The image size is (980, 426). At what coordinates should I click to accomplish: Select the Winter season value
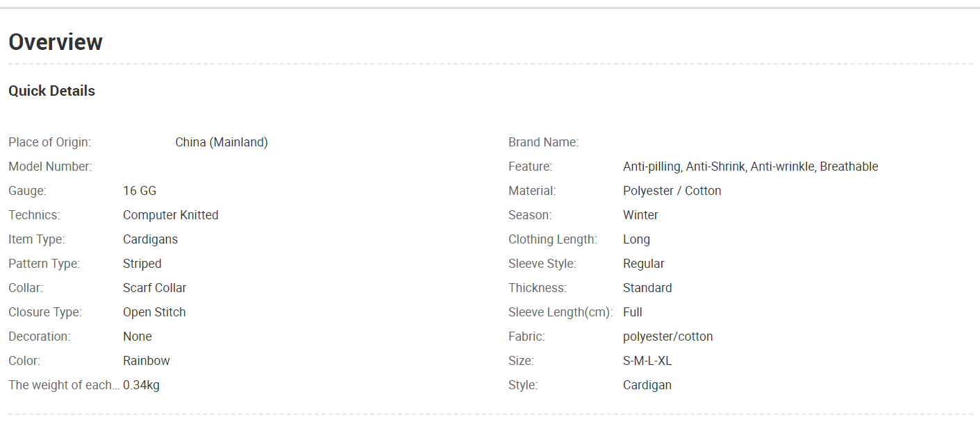click(x=640, y=215)
